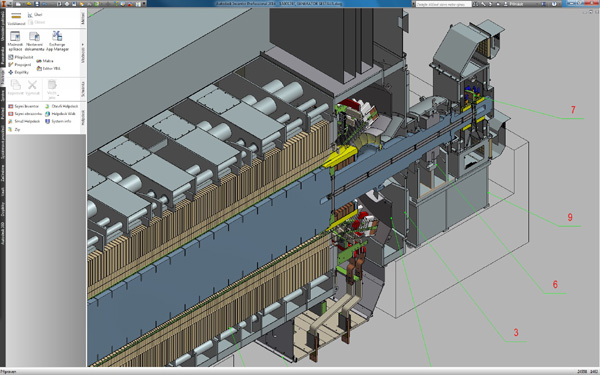
Task: Open System info
Action: (x=58, y=121)
